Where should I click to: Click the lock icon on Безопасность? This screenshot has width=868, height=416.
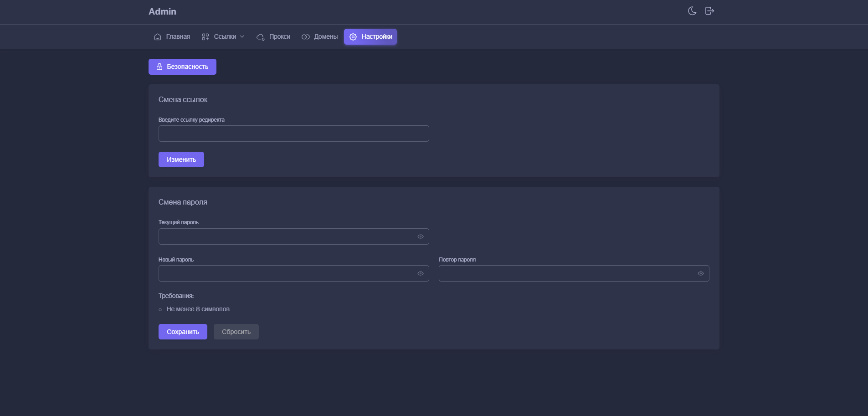click(x=159, y=67)
